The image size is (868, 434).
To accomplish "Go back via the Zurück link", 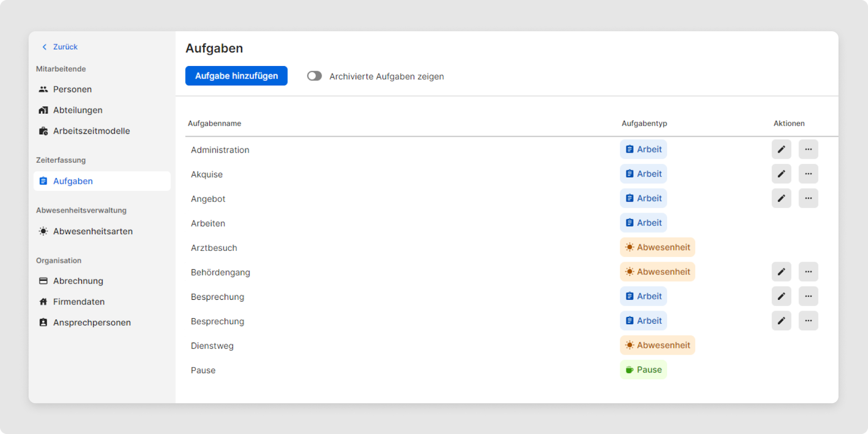I will [x=60, y=47].
